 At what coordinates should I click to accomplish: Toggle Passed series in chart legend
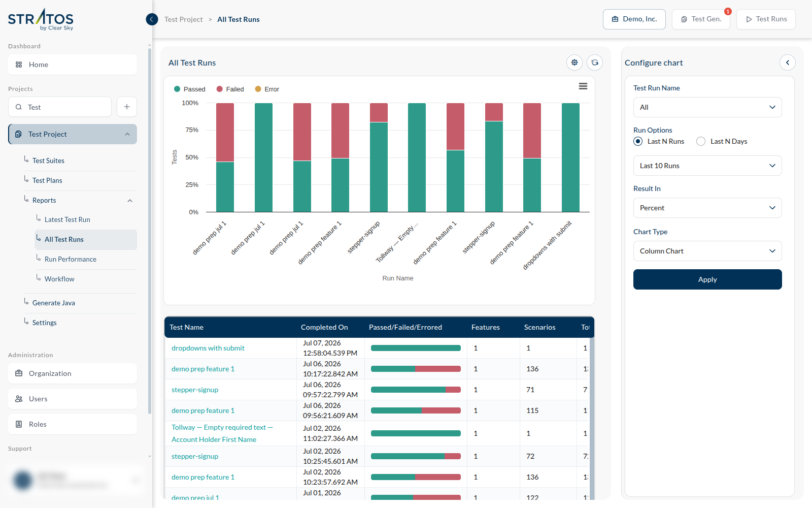coord(189,89)
